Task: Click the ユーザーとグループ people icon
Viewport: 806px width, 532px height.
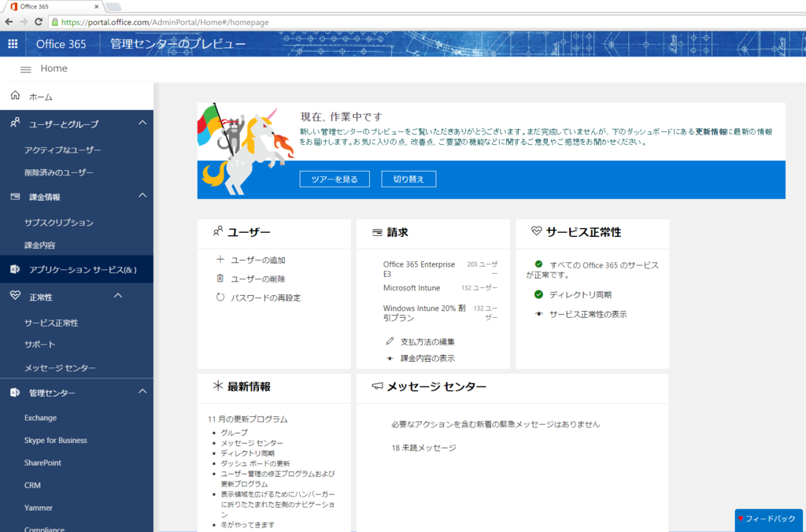Action: click(x=16, y=123)
